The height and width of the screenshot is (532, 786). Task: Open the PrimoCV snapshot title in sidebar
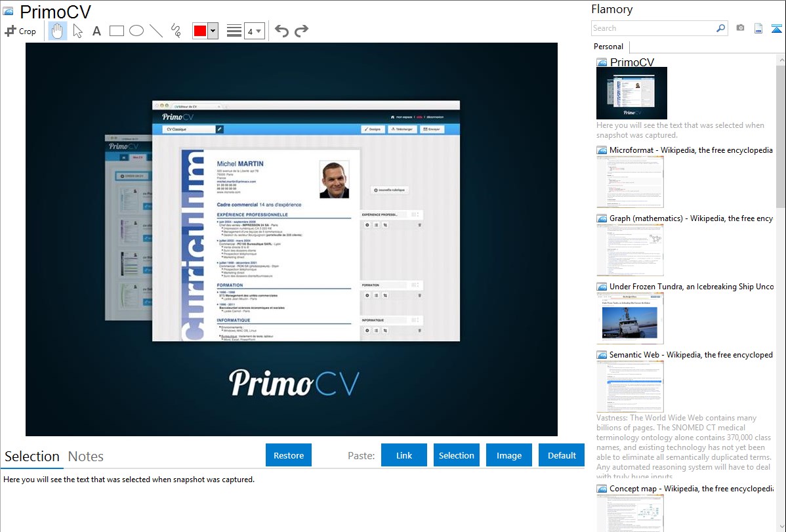click(x=632, y=62)
